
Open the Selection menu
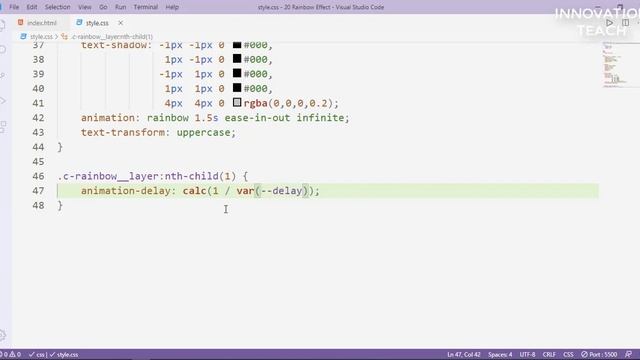tap(58, 7)
